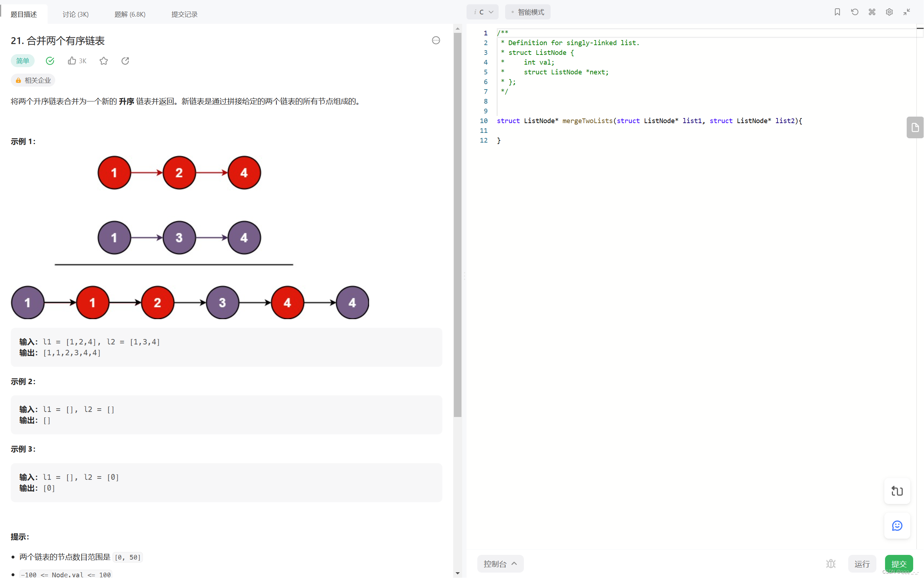Image resolution: width=924 pixels, height=578 pixels.
Task: Open the 题解 (6.8K) tab
Action: pyautogui.click(x=130, y=14)
